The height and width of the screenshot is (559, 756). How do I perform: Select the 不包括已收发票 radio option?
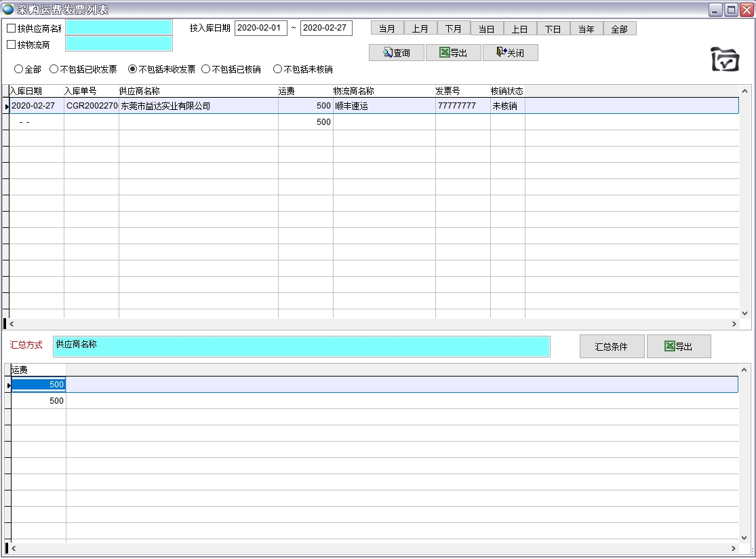click(x=54, y=69)
